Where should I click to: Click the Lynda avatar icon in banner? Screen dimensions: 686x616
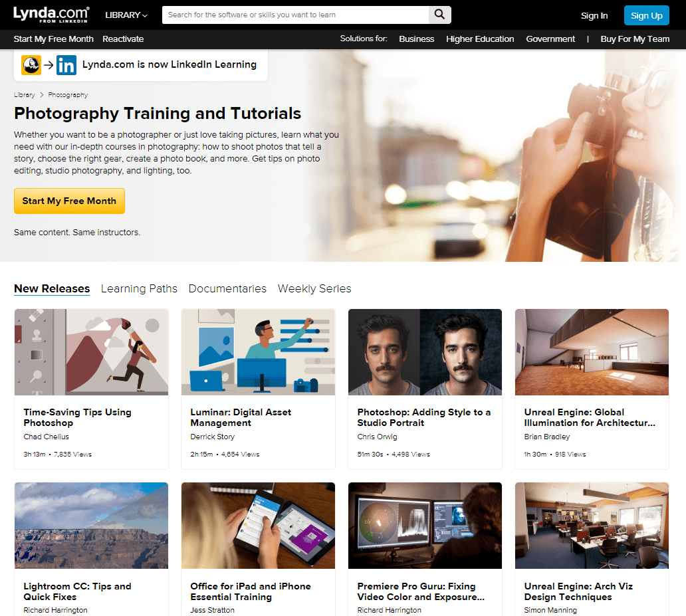pyautogui.click(x=31, y=65)
